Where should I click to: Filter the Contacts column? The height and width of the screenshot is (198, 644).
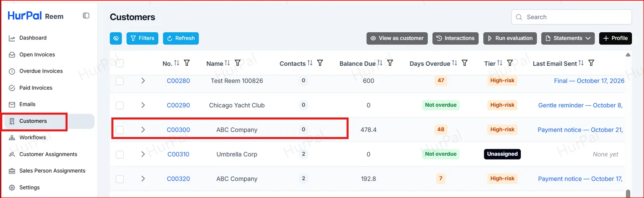click(320, 63)
